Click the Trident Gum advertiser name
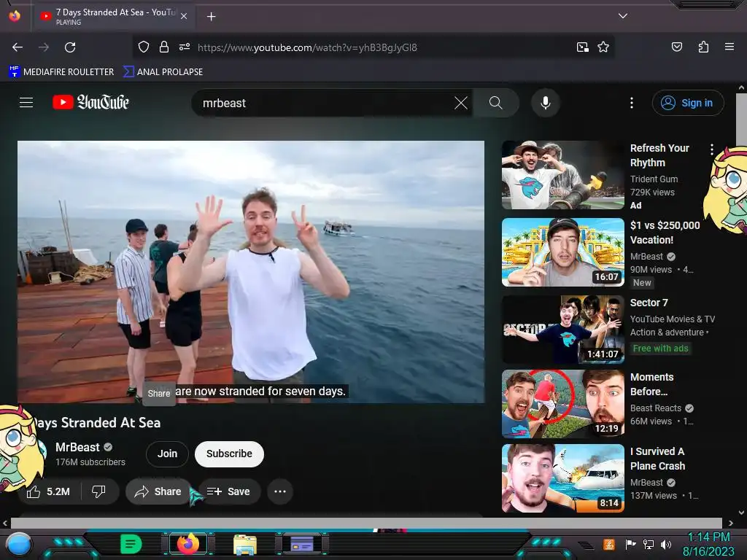The width and height of the screenshot is (747, 560). pyautogui.click(x=654, y=179)
